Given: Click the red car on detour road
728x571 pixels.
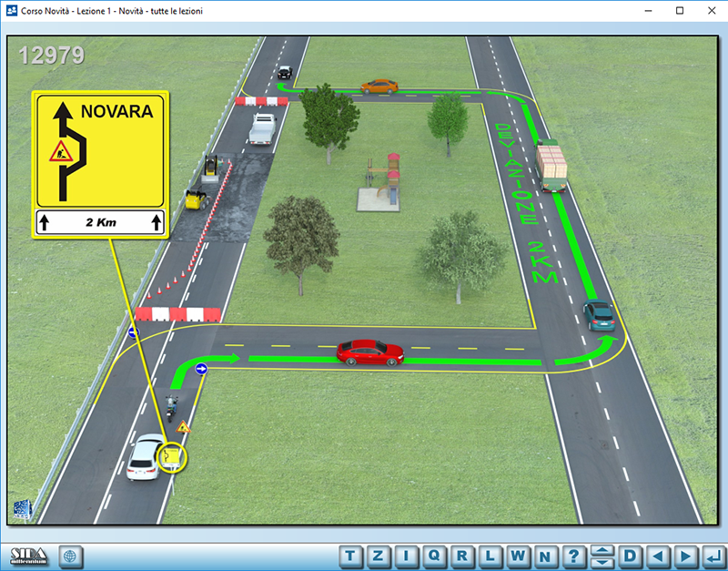Looking at the screenshot, I should point(369,352).
